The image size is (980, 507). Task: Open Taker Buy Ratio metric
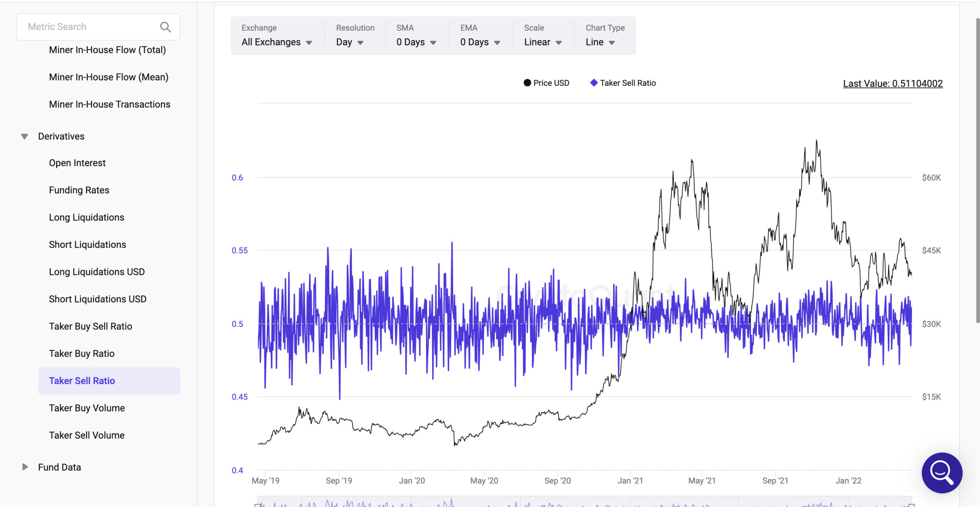click(x=82, y=353)
